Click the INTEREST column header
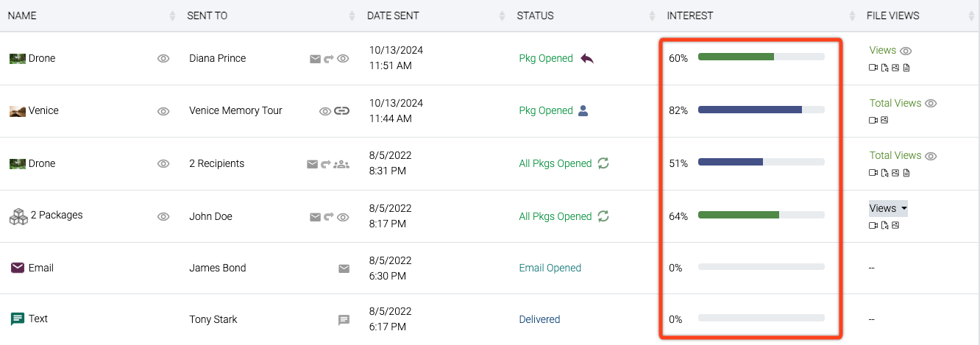The height and width of the screenshot is (345, 980). (x=689, y=15)
